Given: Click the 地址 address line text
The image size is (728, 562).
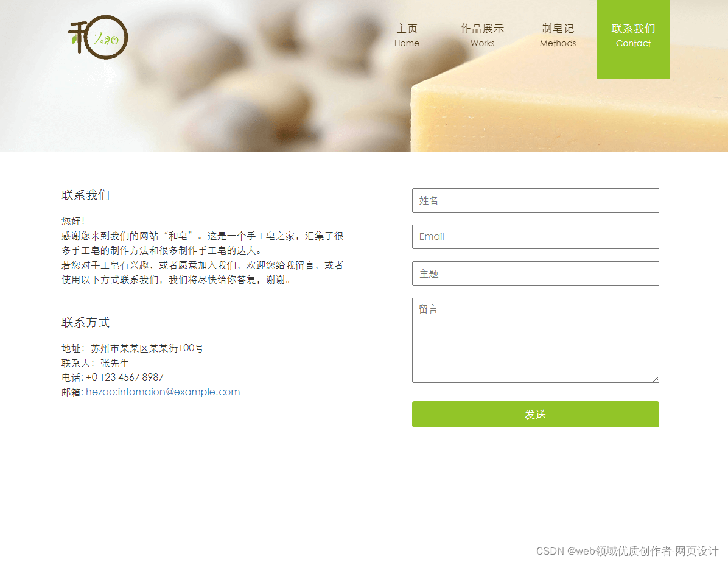Looking at the screenshot, I should coord(132,348).
